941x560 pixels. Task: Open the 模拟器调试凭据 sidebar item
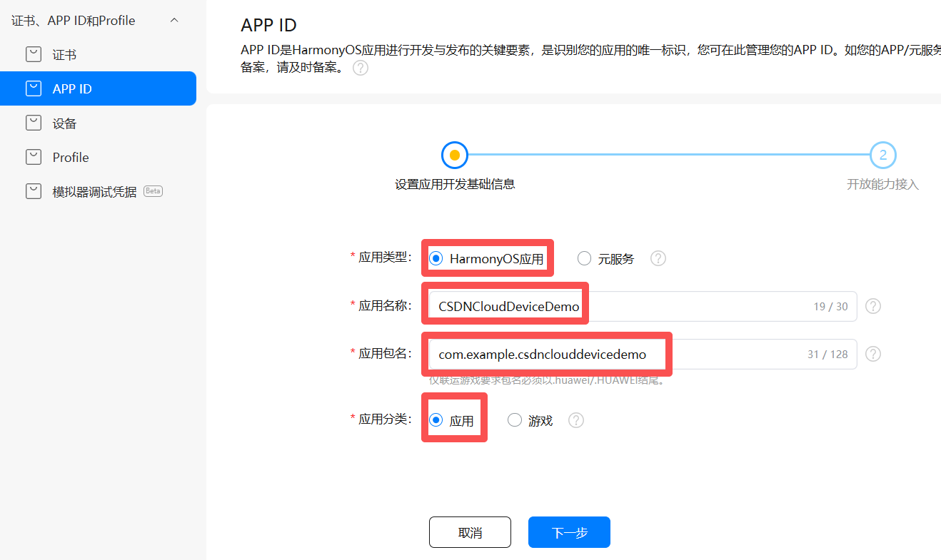tap(98, 191)
